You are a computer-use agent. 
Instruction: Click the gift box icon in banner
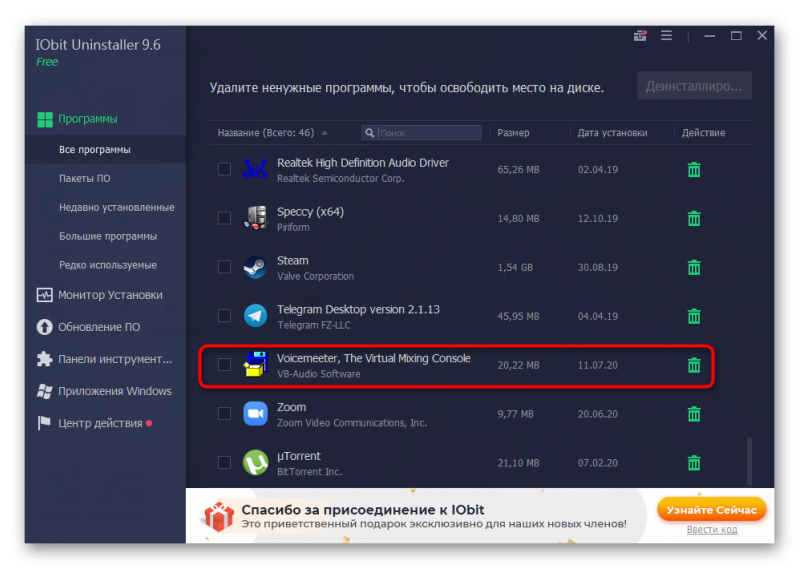(219, 516)
